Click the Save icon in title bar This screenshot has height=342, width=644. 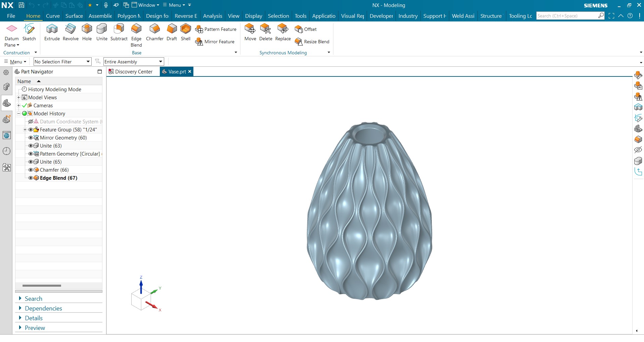[21, 5]
